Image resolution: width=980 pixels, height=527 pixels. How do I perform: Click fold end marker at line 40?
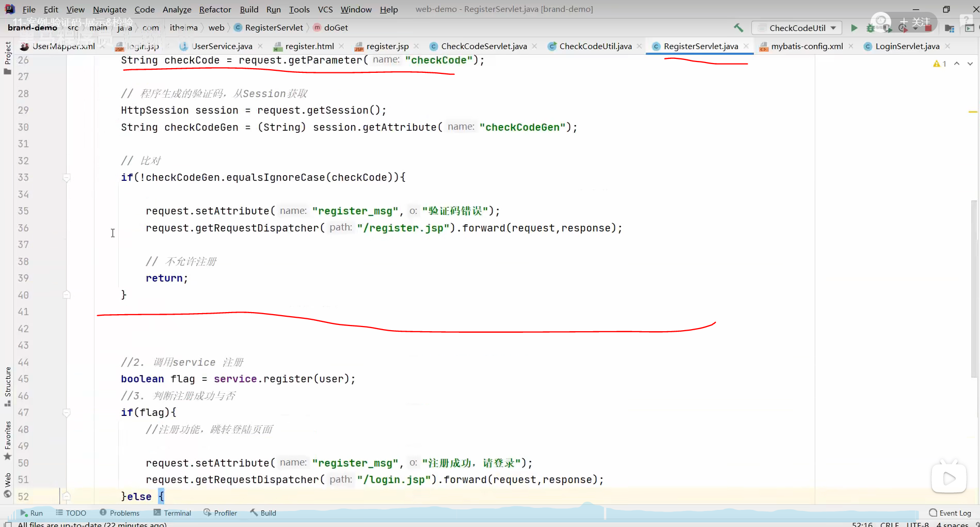[x=67, y=295]
